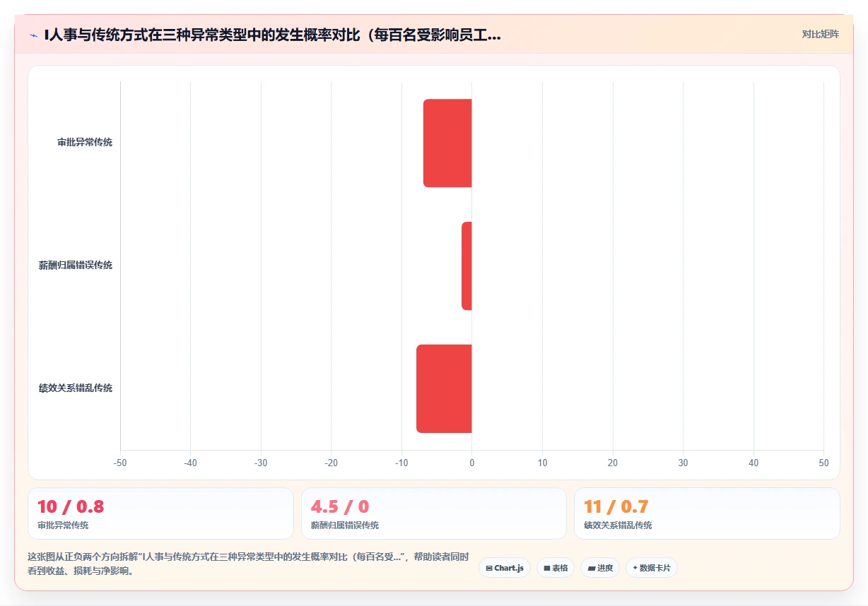Select the 数据卡片 tag chip

[652, 568]
